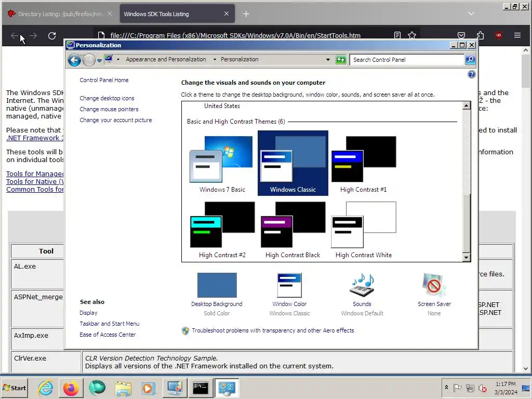Click the Action Center flag tray icon
This screenshot has height=399, width=532.
457,388
